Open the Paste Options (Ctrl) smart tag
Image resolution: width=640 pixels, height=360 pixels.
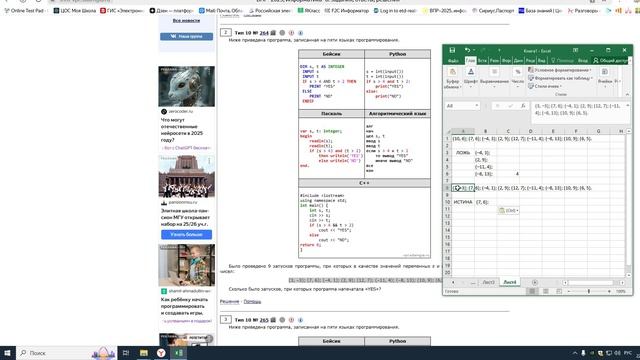tap(508, 211)
